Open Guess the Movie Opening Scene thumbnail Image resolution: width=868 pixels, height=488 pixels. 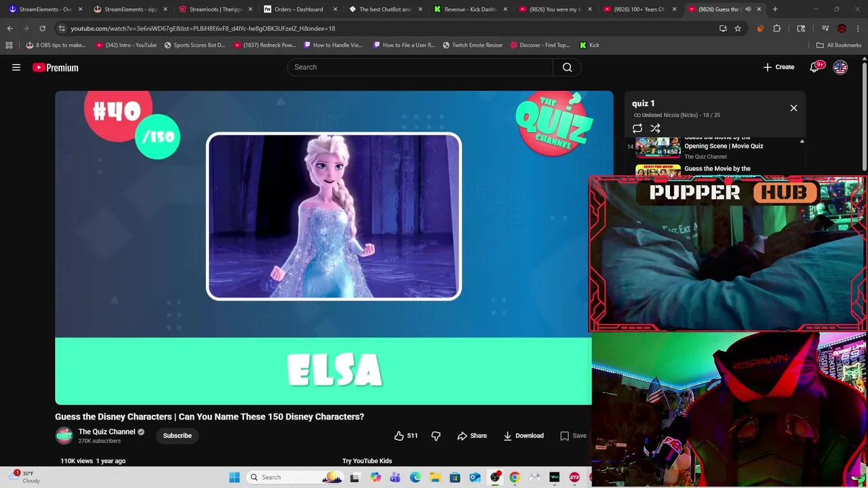tap(658, 146)
